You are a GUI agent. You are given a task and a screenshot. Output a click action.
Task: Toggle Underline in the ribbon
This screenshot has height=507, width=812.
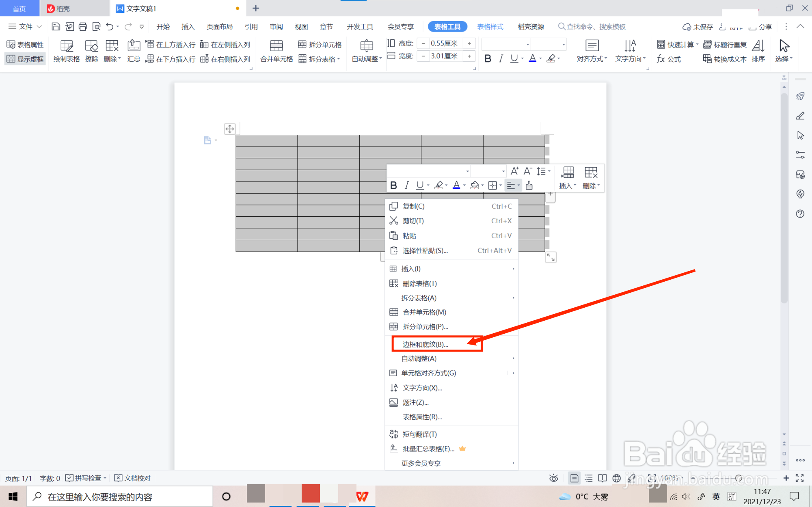point(514,59)
